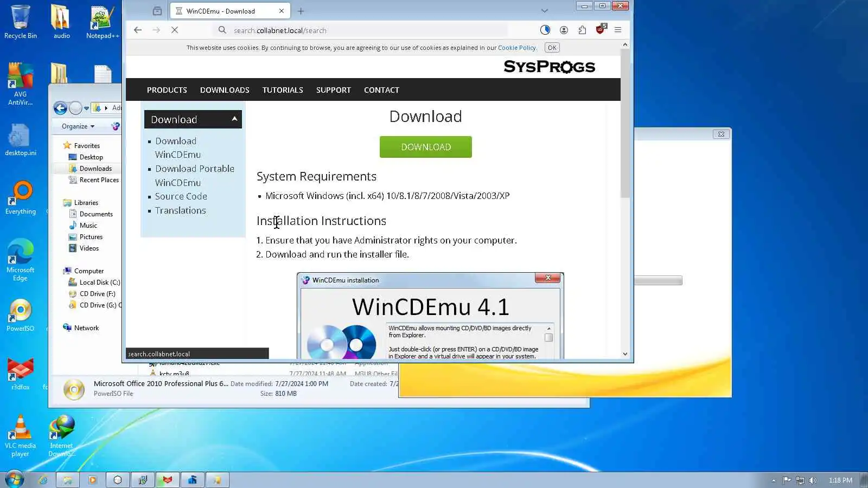Image resolution: width=868 pixels, height=488 pixels.
Task: Select Desktop under Favorites in Explorer
Action: coord(91,157)
